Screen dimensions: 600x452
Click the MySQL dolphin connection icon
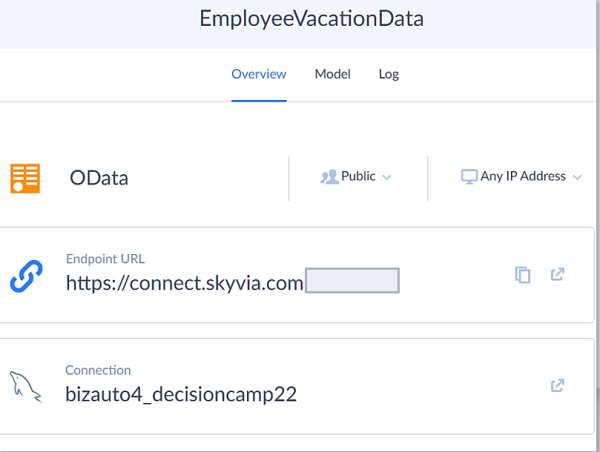click(x=26, y=386)
